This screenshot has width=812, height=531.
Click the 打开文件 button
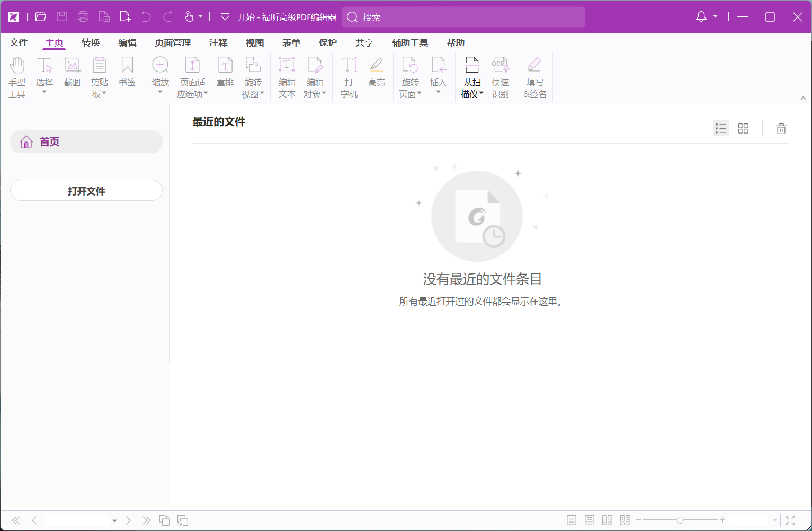(x=86, y=190)
